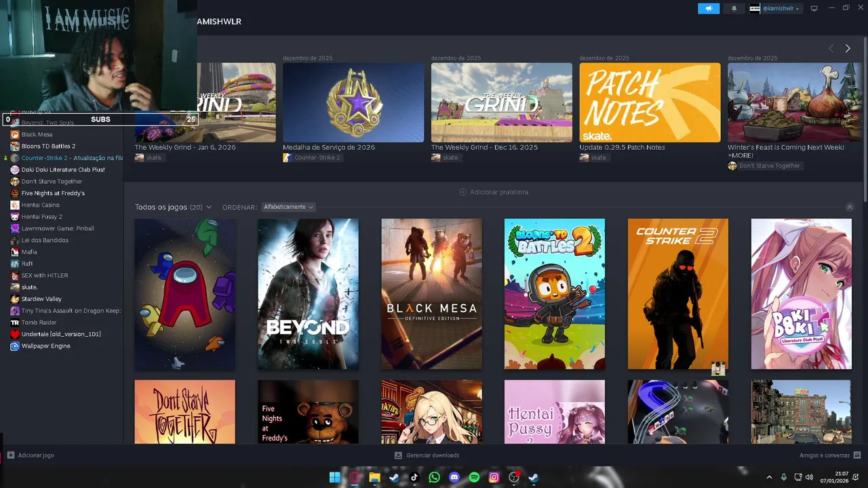Image resolution: width=868 pixels, height=488 pixels.
Task: Open the Among Us game cover
Action: coord(185,294)
